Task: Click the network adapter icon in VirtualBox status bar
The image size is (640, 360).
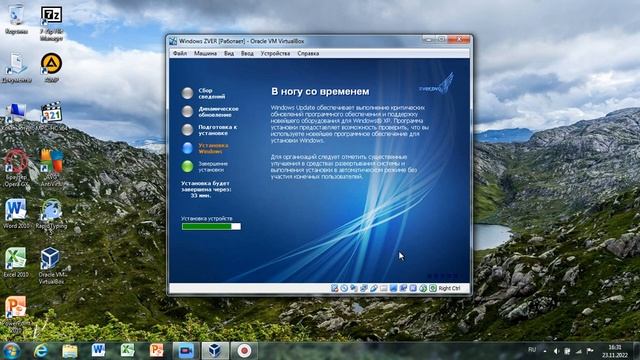Action: point(364,288)
